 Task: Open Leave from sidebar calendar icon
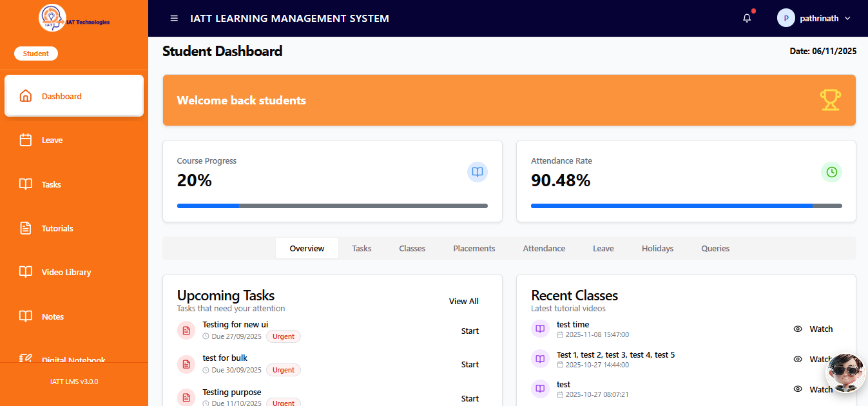(x=26, y=140)
